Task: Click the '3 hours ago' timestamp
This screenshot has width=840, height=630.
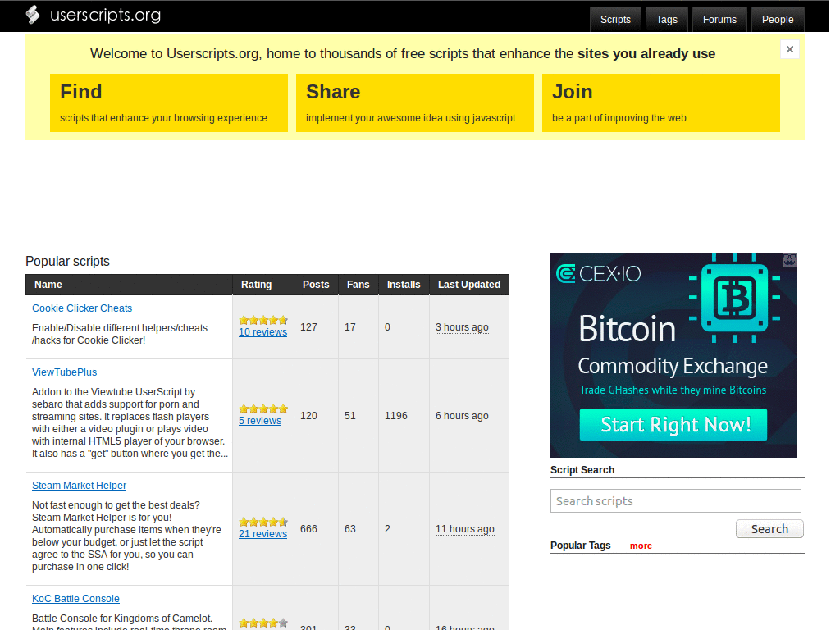Action: [462, 326]
